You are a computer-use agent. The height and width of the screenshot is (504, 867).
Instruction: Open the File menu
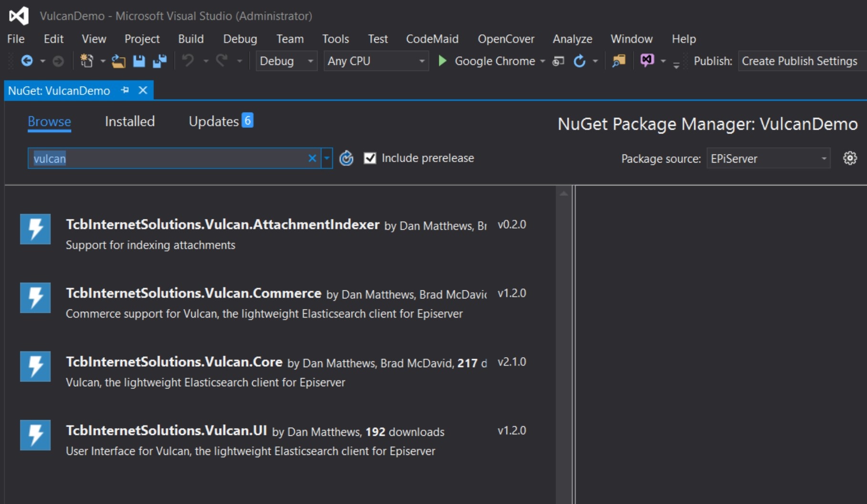click(16, 39)
